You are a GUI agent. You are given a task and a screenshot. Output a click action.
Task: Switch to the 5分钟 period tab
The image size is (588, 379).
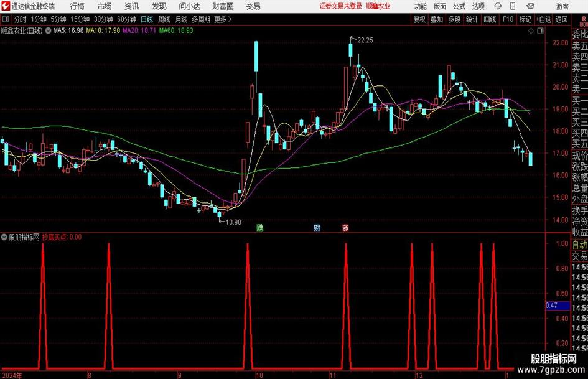[58, 19]
